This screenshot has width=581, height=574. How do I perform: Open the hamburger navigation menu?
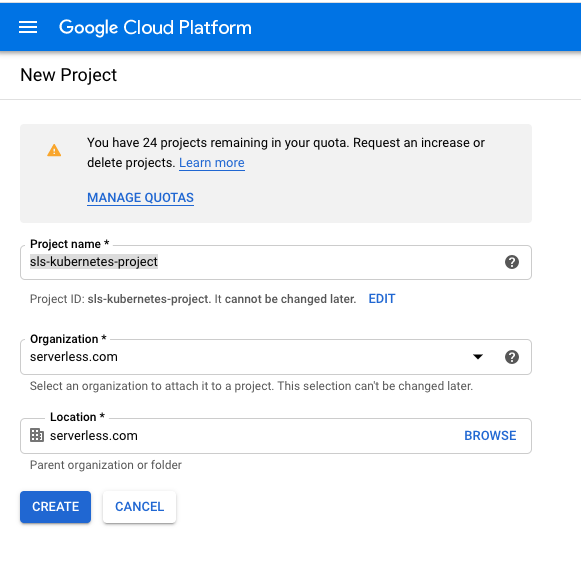28,27
